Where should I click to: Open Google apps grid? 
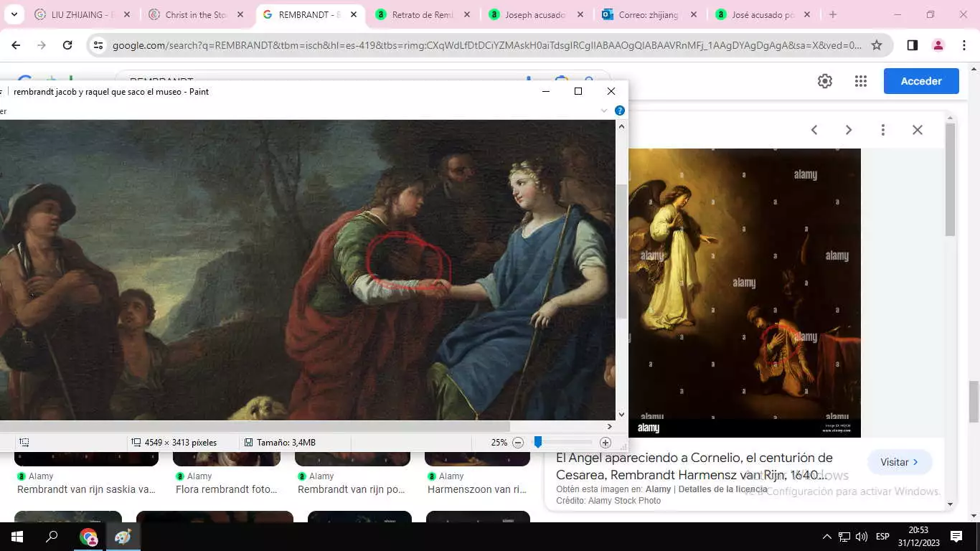(861, 81)
